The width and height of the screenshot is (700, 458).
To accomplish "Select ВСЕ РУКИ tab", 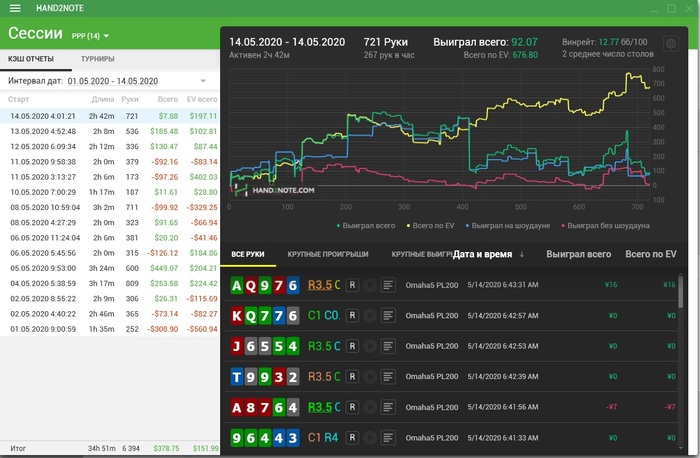I will tap(248, 254).
